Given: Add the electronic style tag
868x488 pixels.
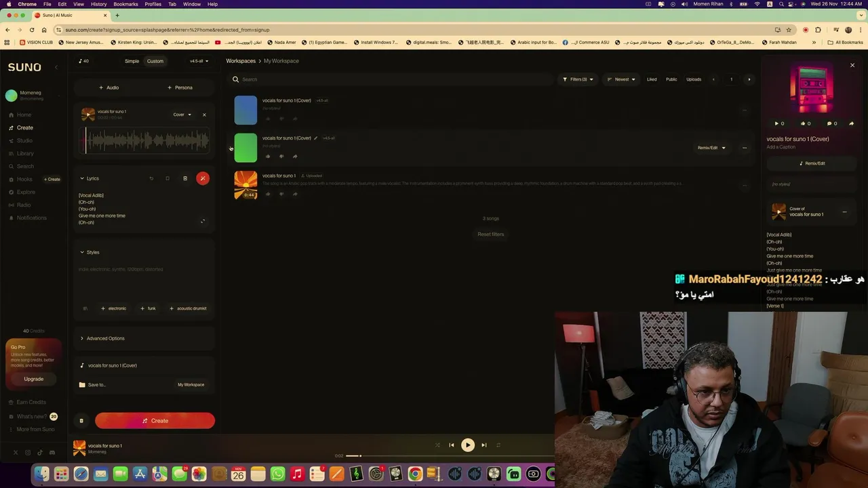Looking at the screenshot, I should (x=114, y=308).
